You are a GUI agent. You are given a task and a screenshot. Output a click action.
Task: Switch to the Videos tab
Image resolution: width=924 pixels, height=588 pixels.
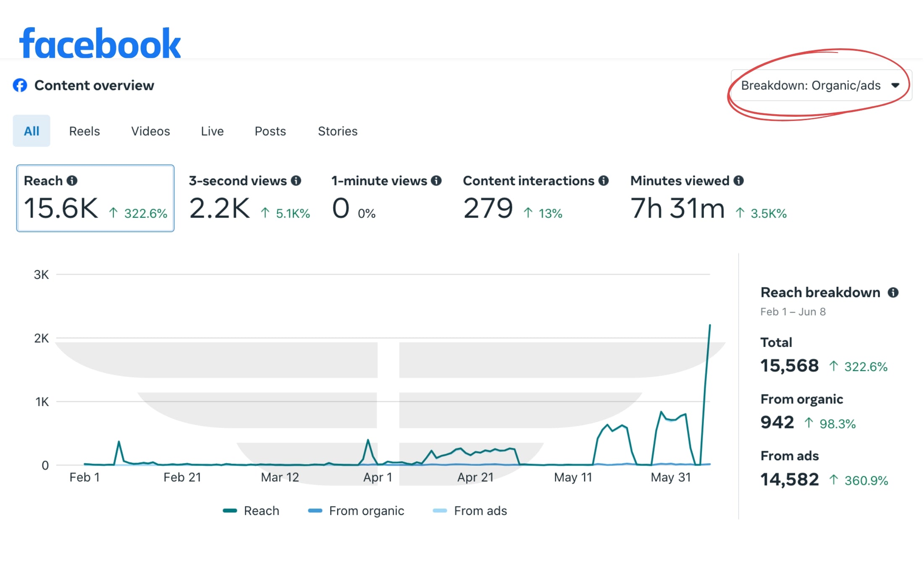tap(150, 131)
